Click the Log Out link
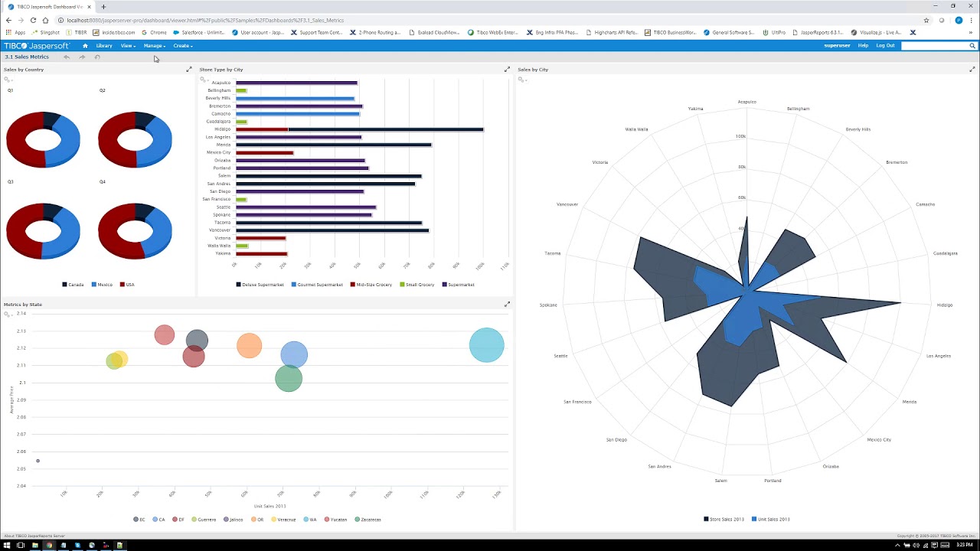The height and width of the screenshot is (551, 980). pos(885,46)
